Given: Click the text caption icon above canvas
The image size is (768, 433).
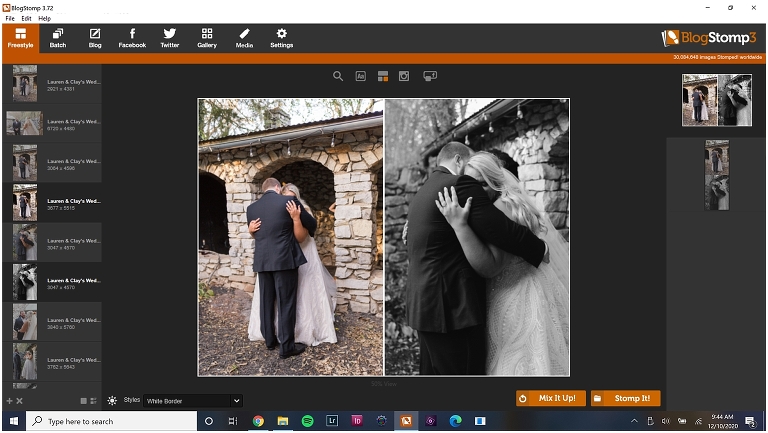Looking at the screenshot, I should click(360, 76).
